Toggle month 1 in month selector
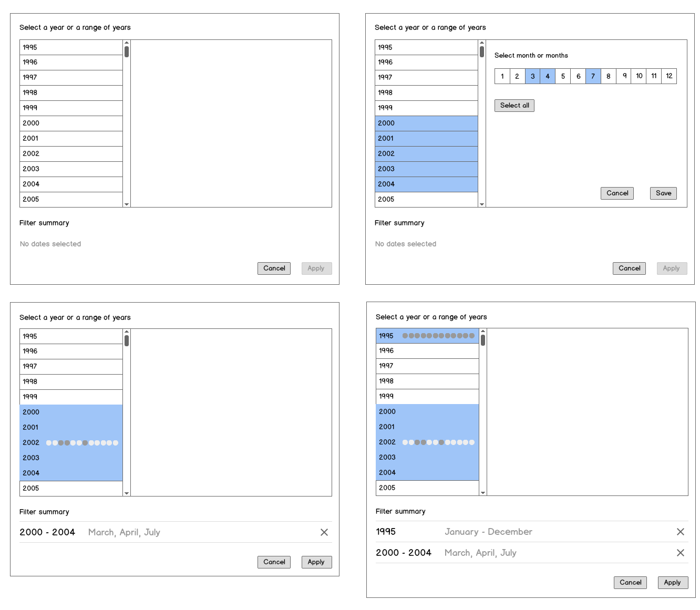 [x=502, y=76]
